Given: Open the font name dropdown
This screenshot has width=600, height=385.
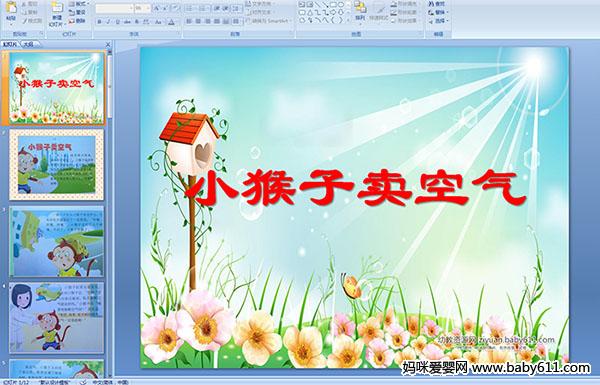Looking at the screenshot, I should pos(131,8).
